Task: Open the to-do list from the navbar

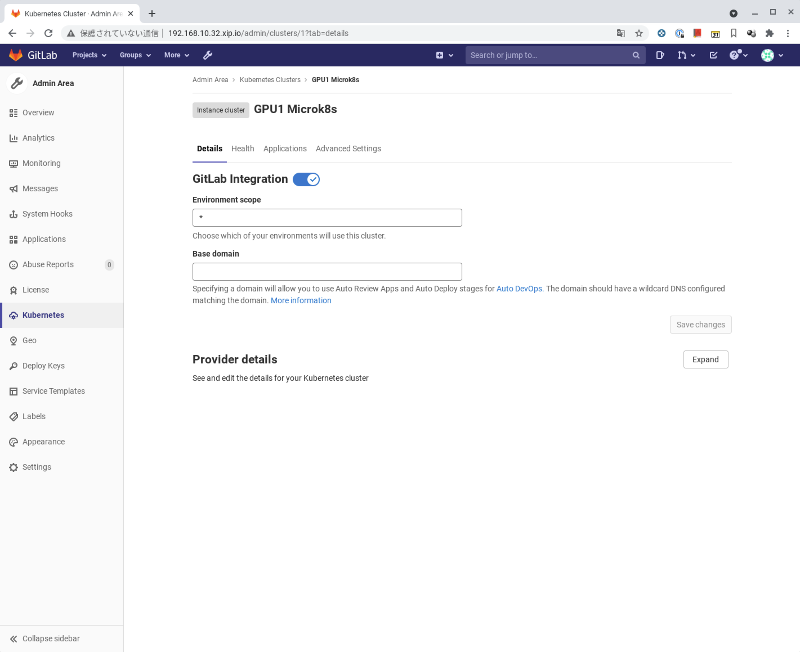Action: [713, 55]
